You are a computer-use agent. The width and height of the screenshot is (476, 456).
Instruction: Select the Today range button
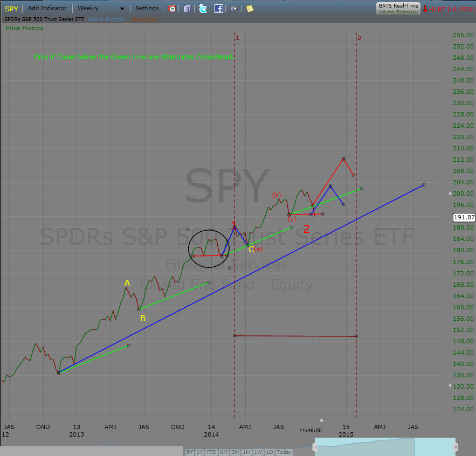[x=284, y=452]
